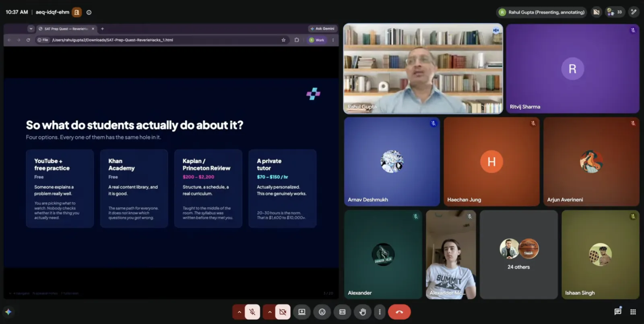Bookmark the page with the star icon
This screenshot has height=324, width=644.
click(x=283, y=40)
